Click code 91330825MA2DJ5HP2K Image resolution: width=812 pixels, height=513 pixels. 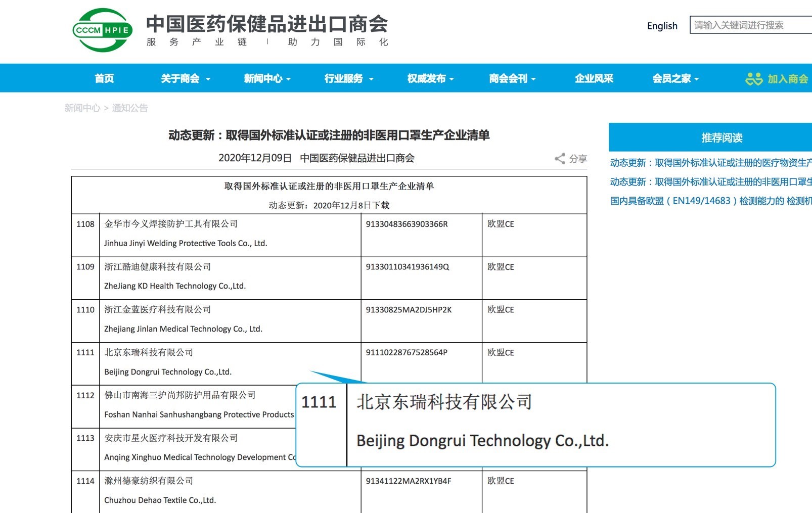[x=409, y=310]
